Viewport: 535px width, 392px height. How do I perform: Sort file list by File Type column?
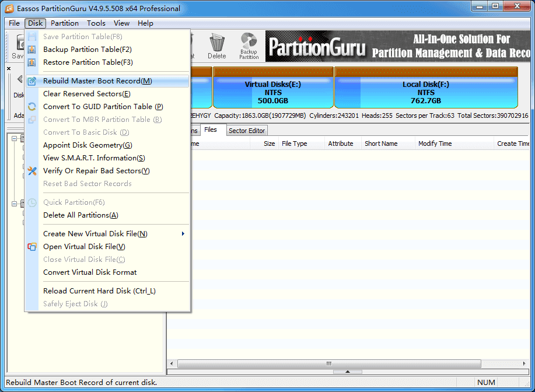pyautogui.click(x=301, y=143)
